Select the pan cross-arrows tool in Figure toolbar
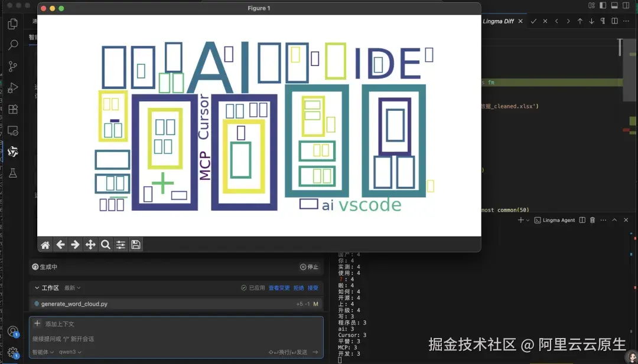This screenshot has width=638, height=364. (x=90, y=245)
